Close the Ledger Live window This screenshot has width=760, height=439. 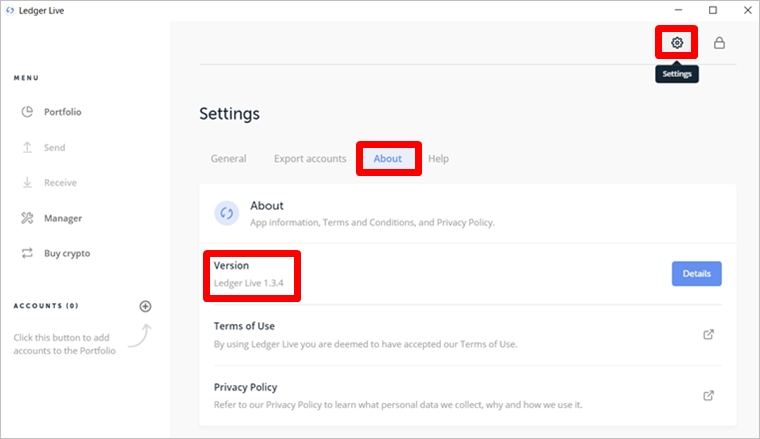(748, 10)
